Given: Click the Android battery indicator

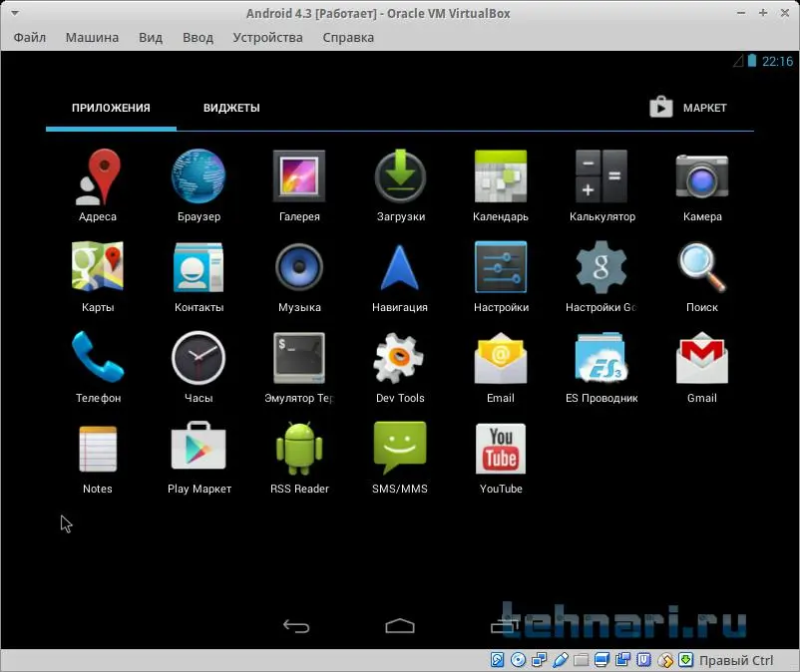Looking at the screenshot, I should [752, 61].
